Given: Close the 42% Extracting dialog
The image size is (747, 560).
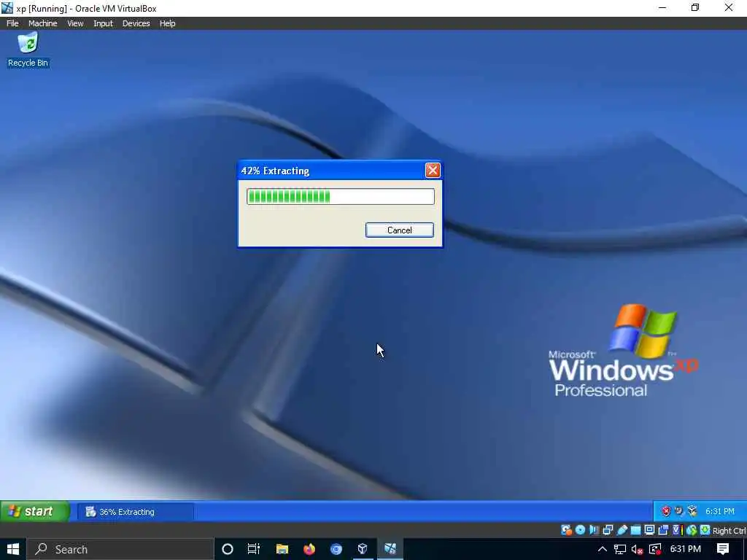Looking at the screenshot, I should click(x=432, y=170).
